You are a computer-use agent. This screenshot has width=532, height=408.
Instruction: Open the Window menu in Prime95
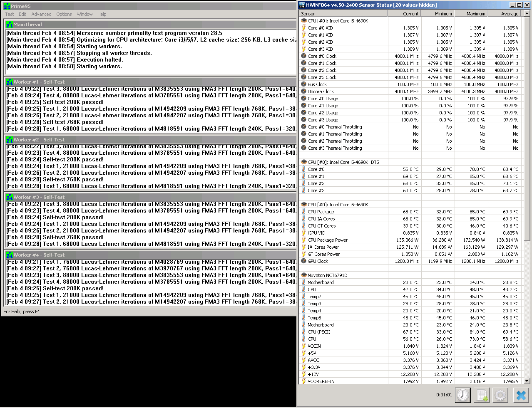[x=85, y=14]
